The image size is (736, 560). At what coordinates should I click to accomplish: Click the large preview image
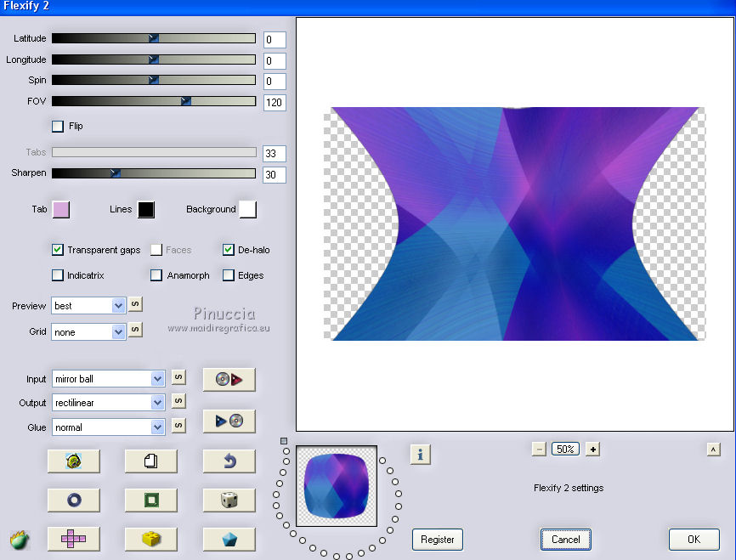tap(515, 223)
